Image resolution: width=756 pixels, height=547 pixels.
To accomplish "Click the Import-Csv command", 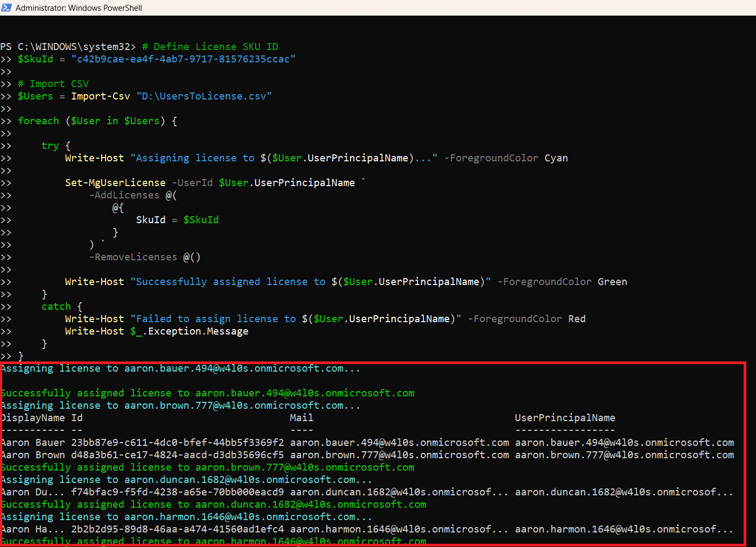I will click(101, 96).
